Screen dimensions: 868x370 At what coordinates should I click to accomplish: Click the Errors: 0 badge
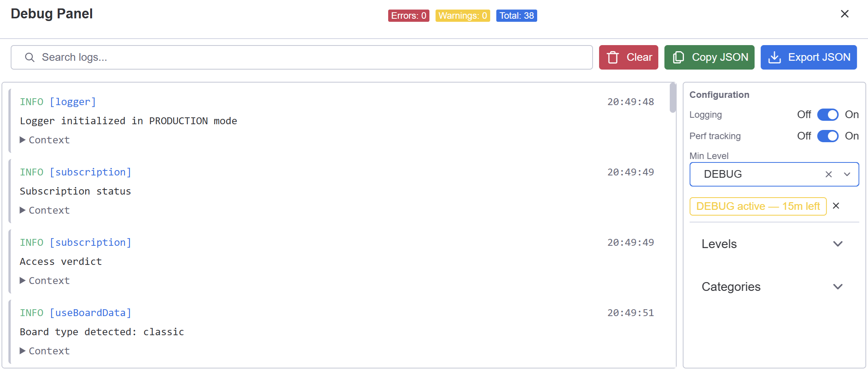[408, 16]
